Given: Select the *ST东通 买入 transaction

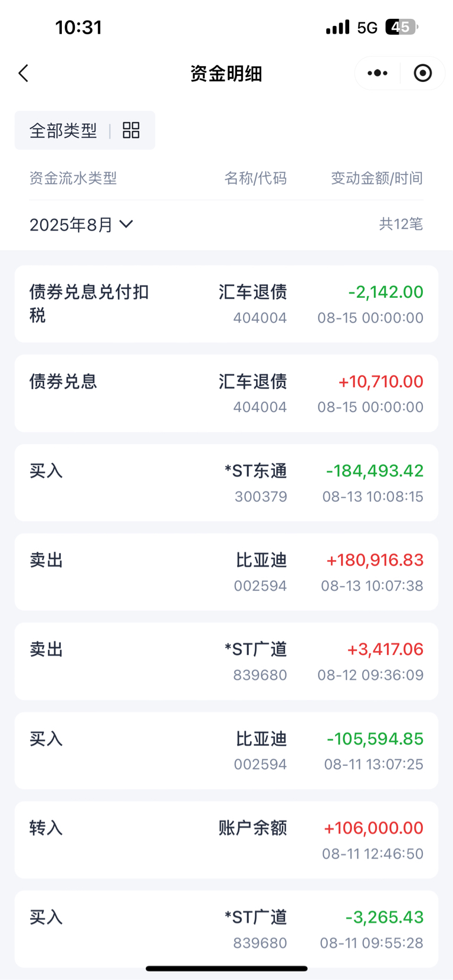Looking at the screenshot, I should click(226, 482).
